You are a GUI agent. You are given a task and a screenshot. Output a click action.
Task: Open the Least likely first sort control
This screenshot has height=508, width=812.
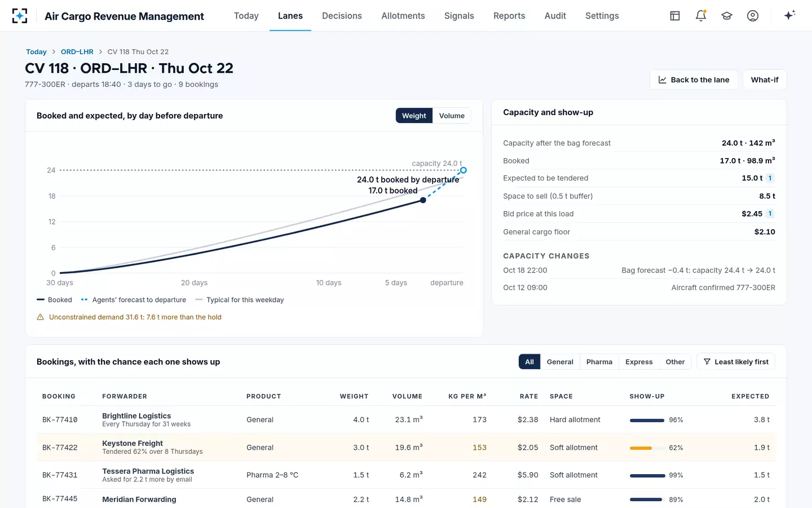coord(736,362)
